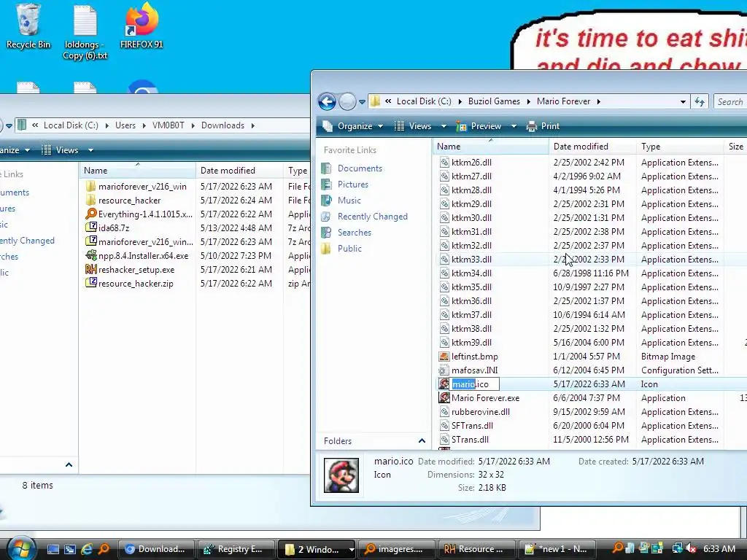Switch to Notepad++ new 1 taskbar button
747x560 pixels.
[556, 549]
